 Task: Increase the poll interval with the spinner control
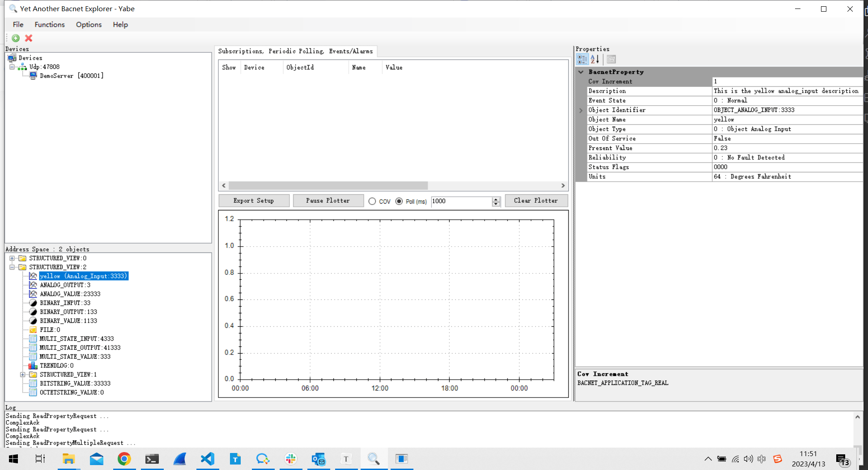496,199
